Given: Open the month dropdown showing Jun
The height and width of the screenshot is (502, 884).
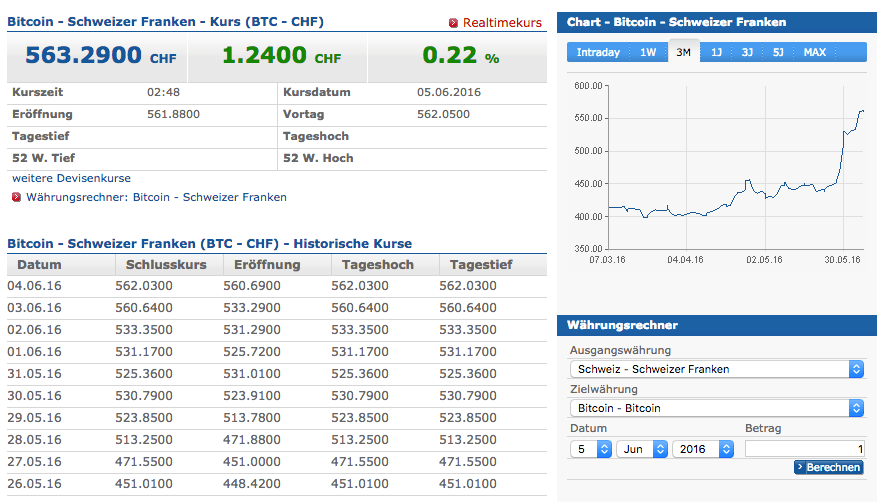Looking at the screenshot, I should [x=642, y=449].
